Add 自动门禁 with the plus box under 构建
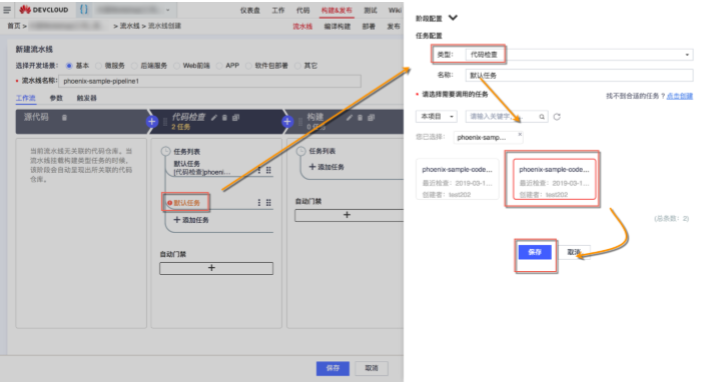The image size is (701, 387). pyautogui.click(x=349, y=215)
